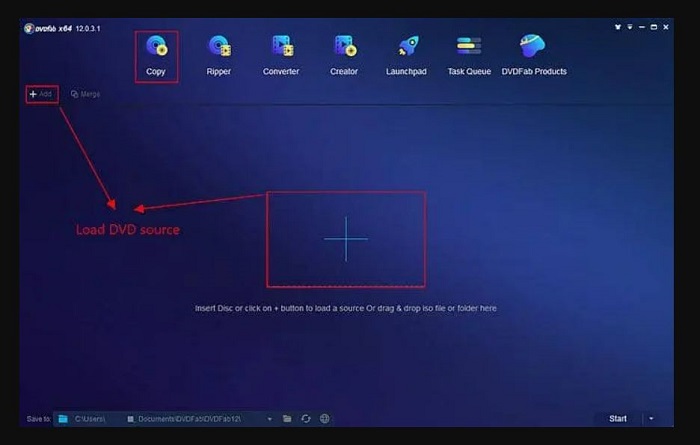The image size is (700, 445).
Task: Click the large plus to load source
Action: click(x=346, y=239)
